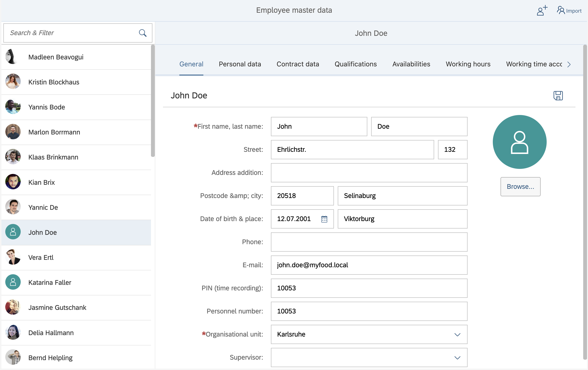The image size is (588, 370).
Task: Click the employee list vertical scrollbar
Action: 153,101
